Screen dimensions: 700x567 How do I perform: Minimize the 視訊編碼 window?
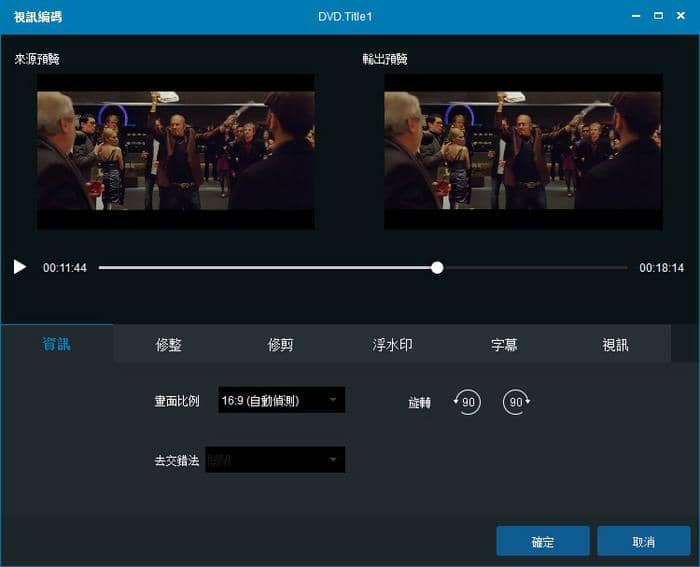636,16
